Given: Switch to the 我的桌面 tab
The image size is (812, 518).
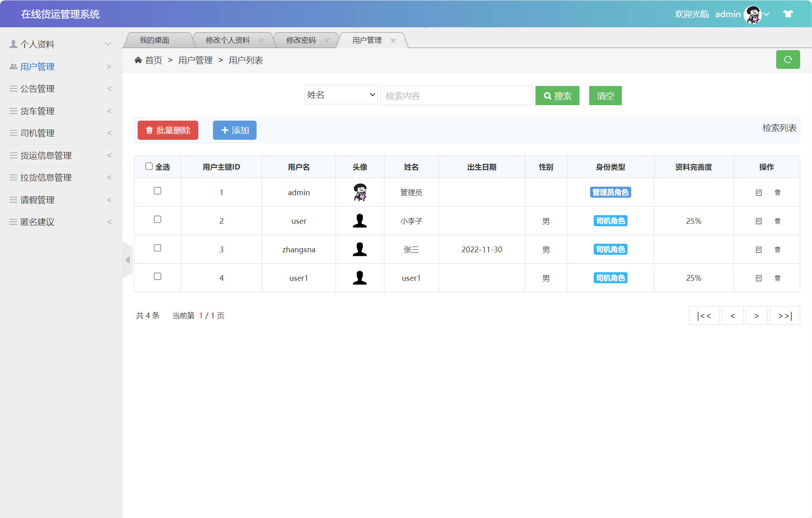Looking at the screenshot, I should pos(155,40).
